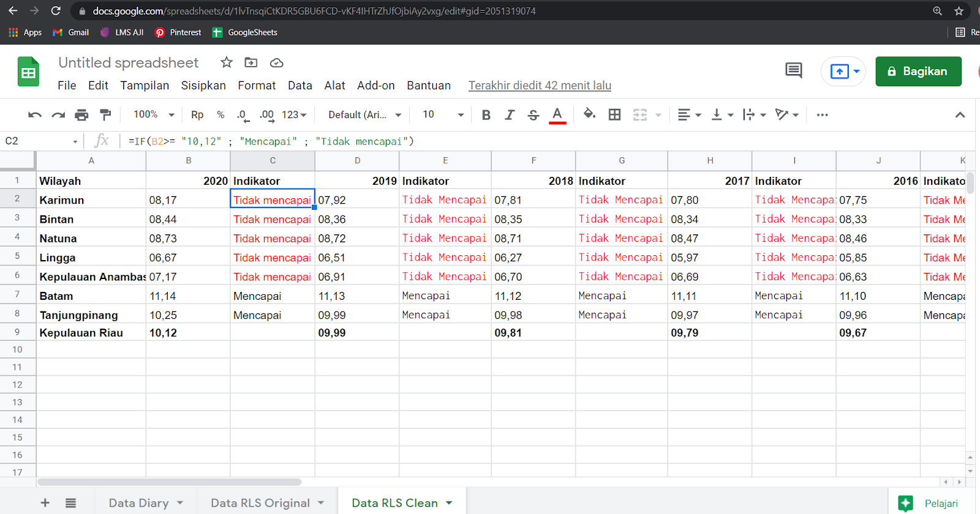Toggle strikethrough formatting
This screenshot has height=514, width=980.
coord(533,115)
